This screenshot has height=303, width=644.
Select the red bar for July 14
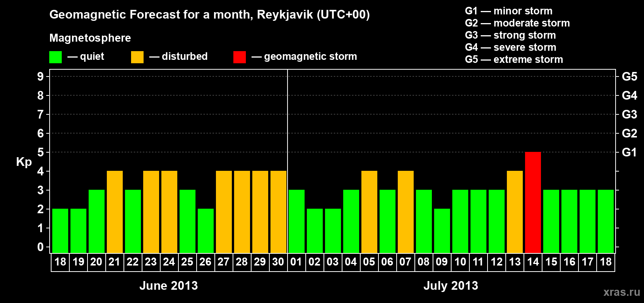[533, 202]
